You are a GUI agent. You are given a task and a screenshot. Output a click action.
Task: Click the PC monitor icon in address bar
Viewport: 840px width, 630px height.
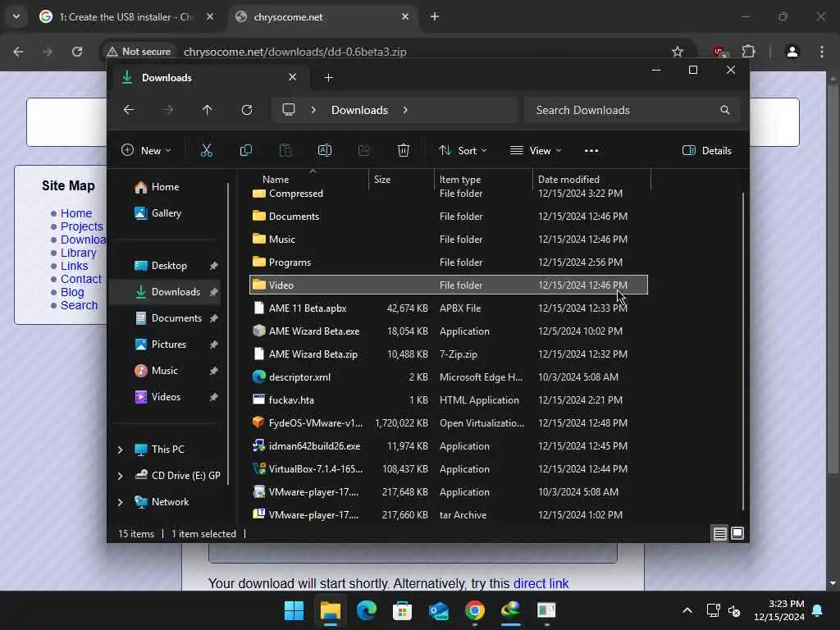pos(289,110)
